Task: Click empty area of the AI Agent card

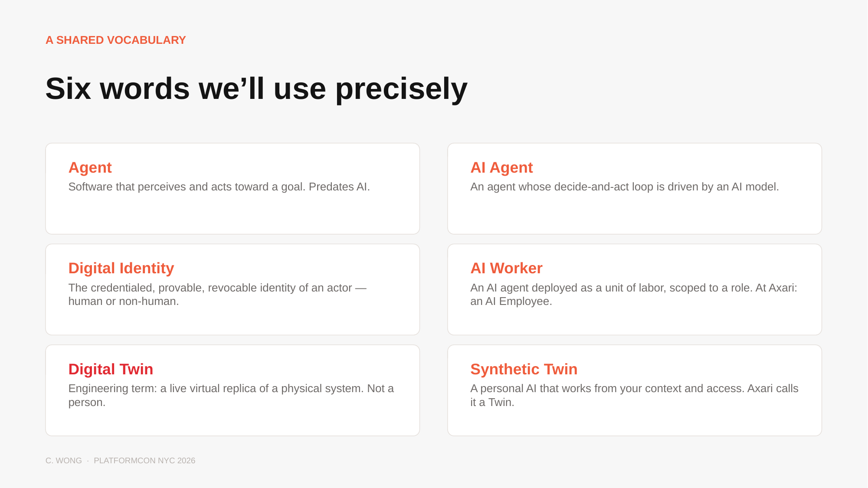Action: tap(635, 215)
